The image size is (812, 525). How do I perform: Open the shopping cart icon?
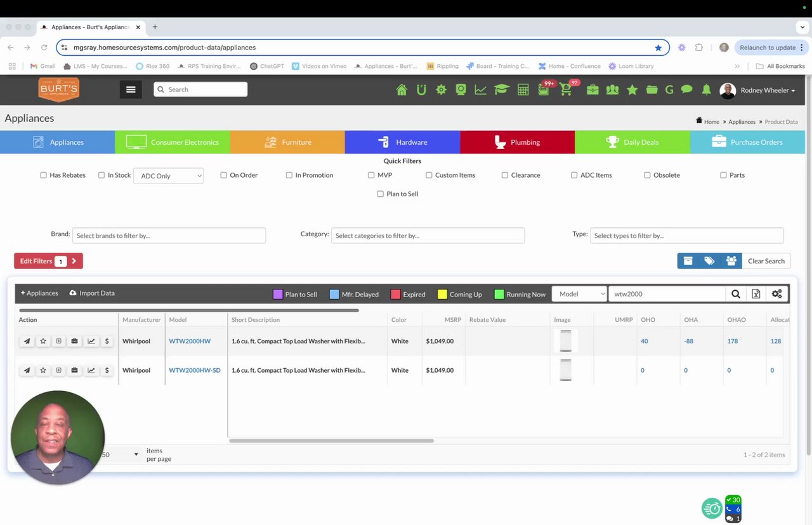pos(566,90)
